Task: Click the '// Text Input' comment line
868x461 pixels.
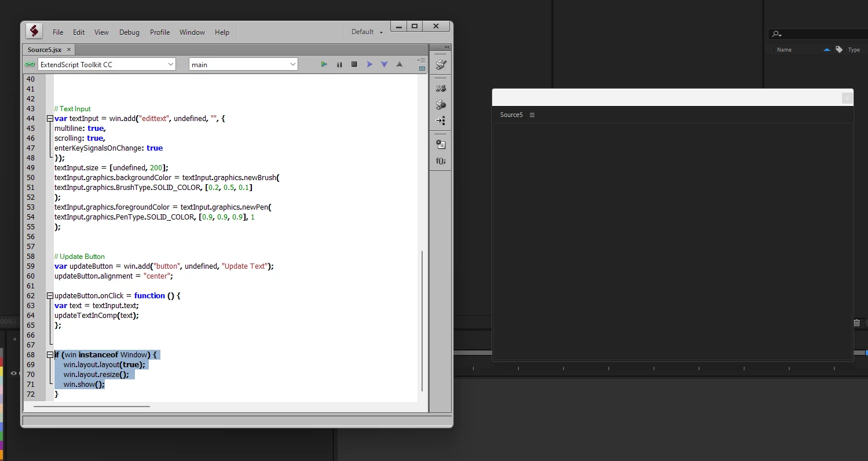Action: coord(72,108)
